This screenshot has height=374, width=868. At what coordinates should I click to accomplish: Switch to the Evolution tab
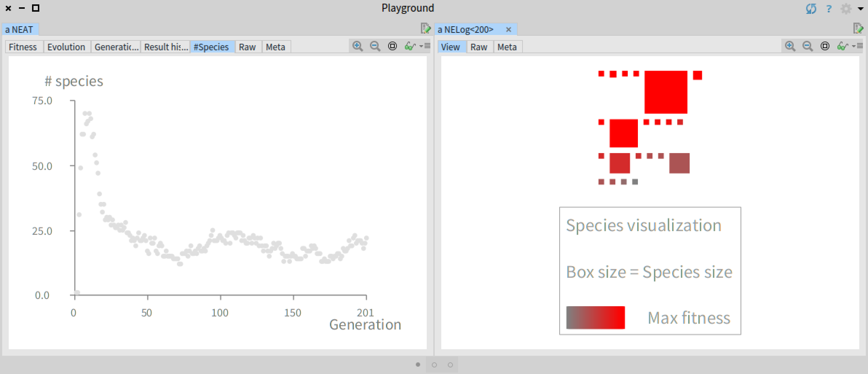[66, 47]
